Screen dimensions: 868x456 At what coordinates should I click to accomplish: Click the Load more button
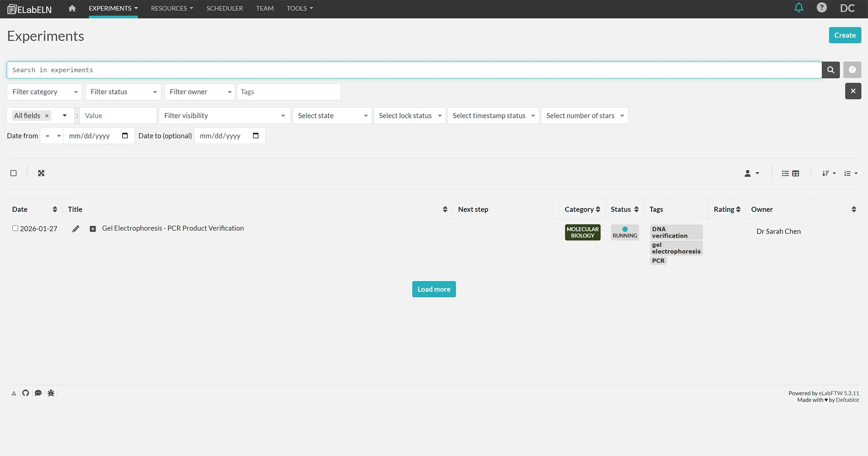[434, 289]
